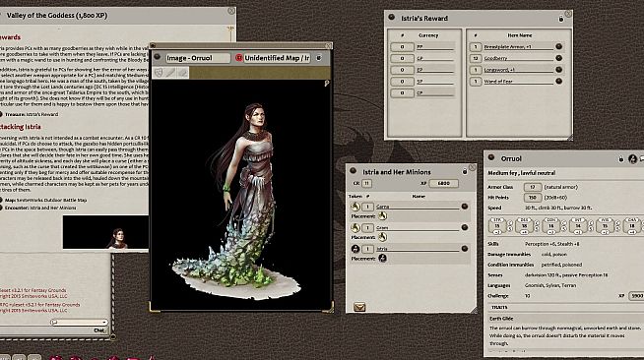The image size is (644, 360).
Task: Click the Garna placement token
Action: [382, 216]
